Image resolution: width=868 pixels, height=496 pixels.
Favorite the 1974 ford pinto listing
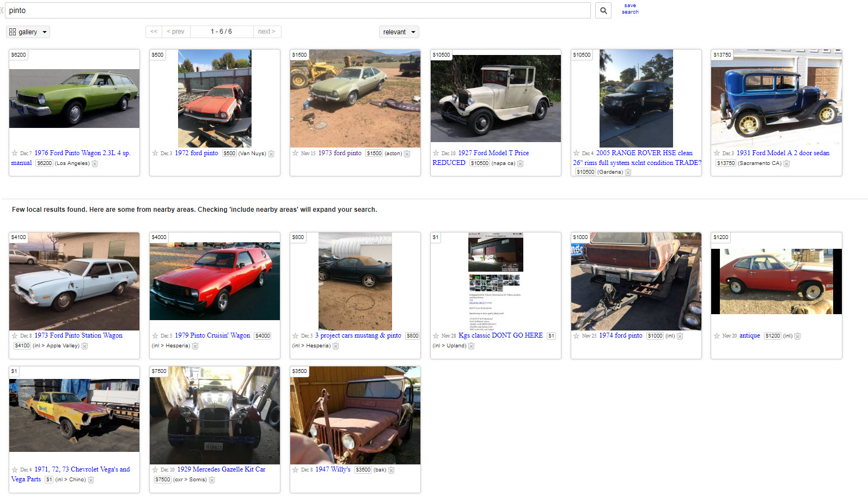[577, 335]
